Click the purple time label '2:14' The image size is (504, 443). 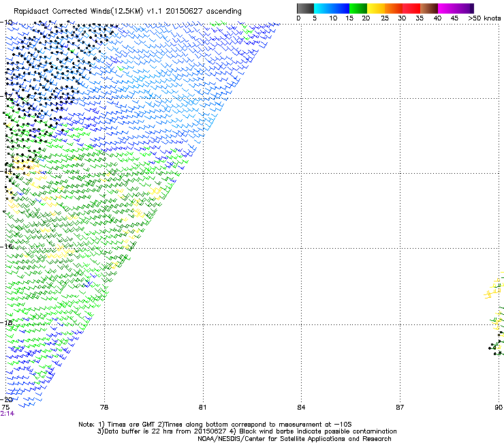[x=7, y=414]
